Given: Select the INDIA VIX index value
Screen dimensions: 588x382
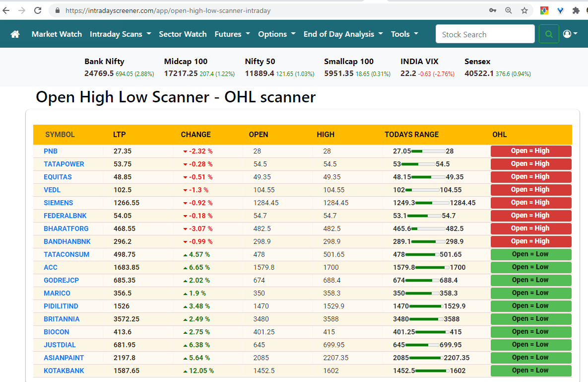Looking at the screenshot, I should [x=408, y=74].
